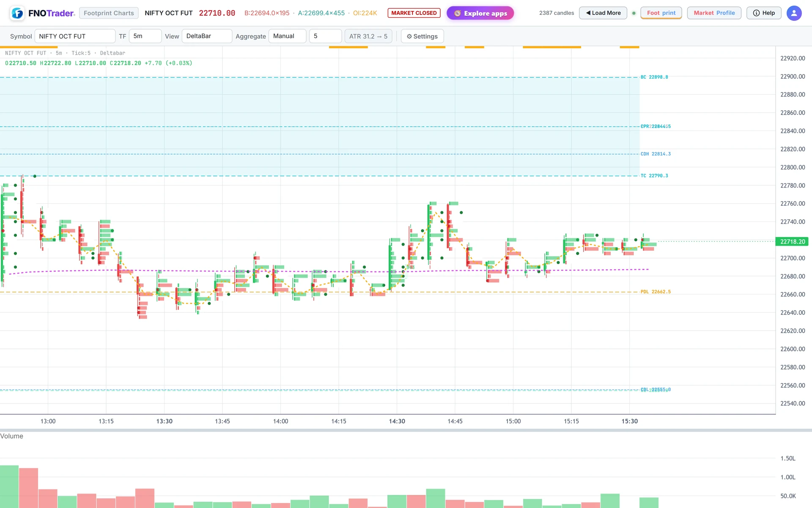812x508 pixels.
Task: Click the MARKET CLOSED status badge
Action: click(414, 13)
